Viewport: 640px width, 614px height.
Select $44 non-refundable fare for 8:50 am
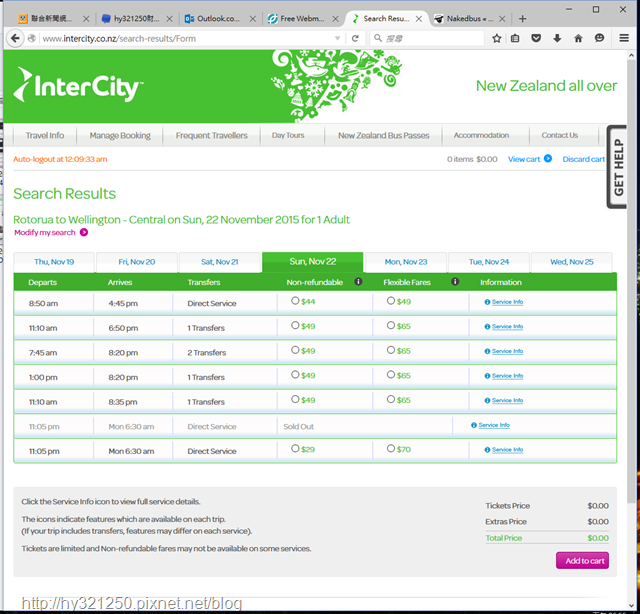pos(295,301)
